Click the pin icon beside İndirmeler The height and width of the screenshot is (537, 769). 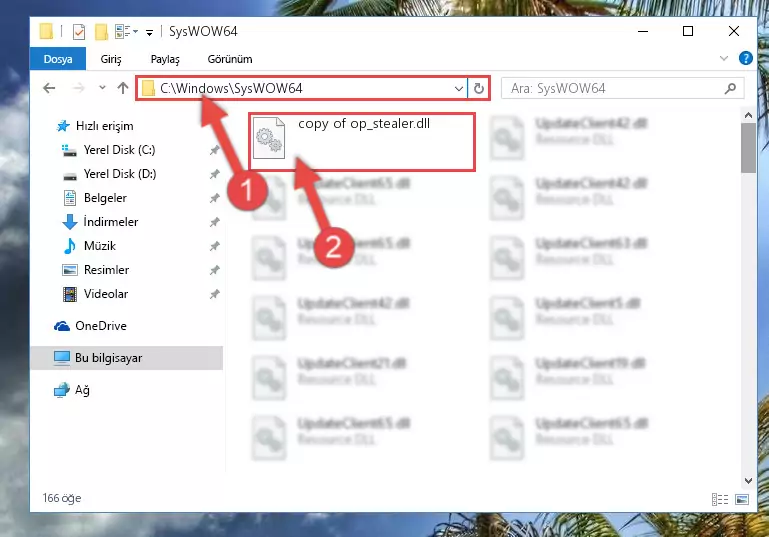point(214,222)
